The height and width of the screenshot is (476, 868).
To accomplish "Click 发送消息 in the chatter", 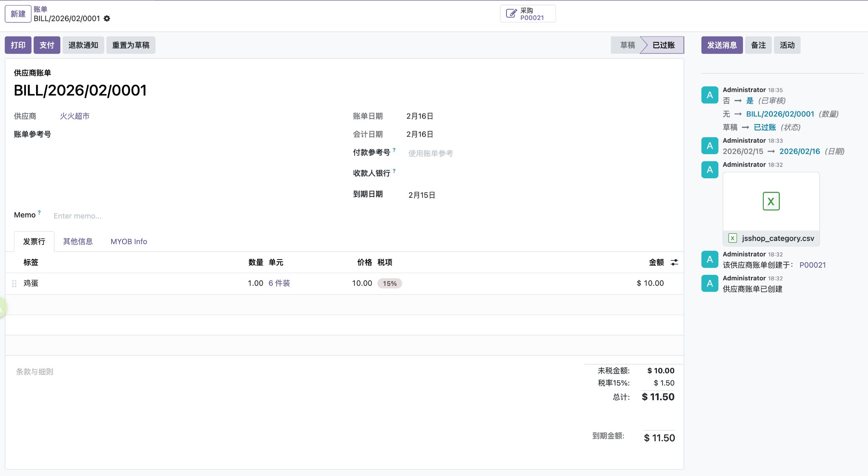I will point(722,45).
